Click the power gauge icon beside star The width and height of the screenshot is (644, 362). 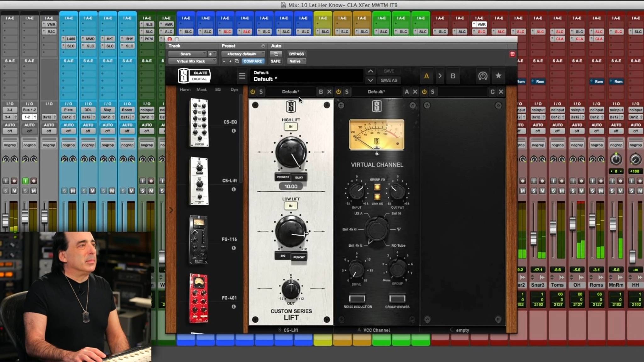(x=483, y=76)
